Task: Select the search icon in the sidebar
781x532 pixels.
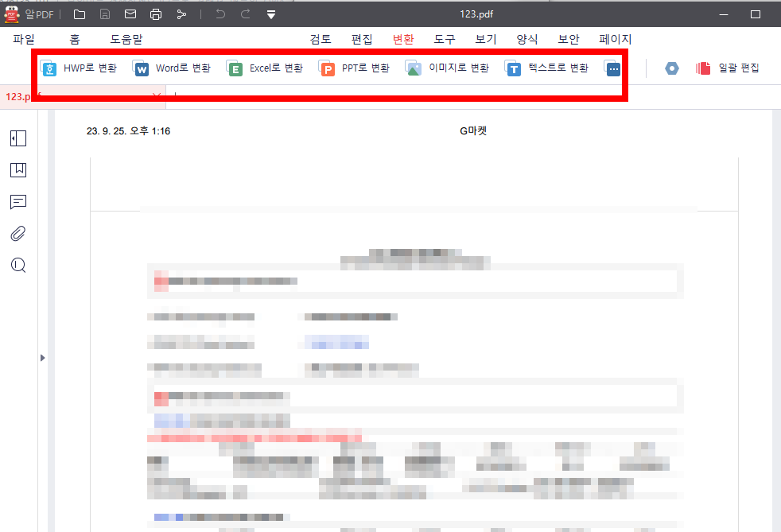Action: (17, 265)
